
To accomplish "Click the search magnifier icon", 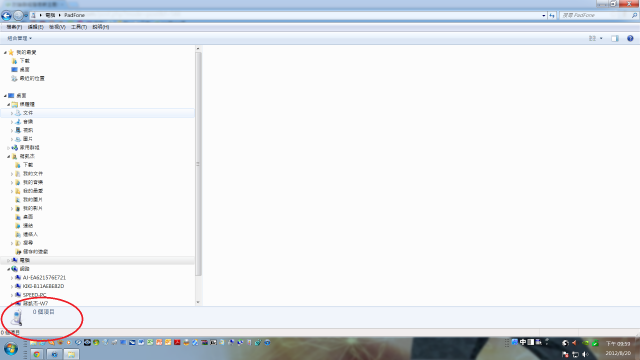I will pos(634,15).
